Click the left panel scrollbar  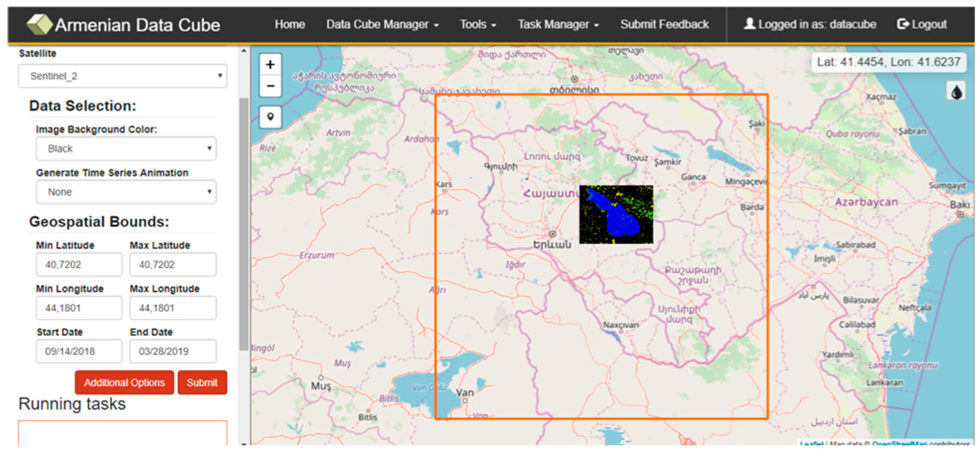tap(243, 224)
